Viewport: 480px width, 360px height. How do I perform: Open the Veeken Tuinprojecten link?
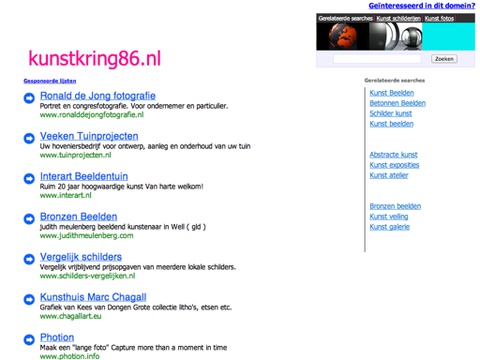(x=89, y=136)
